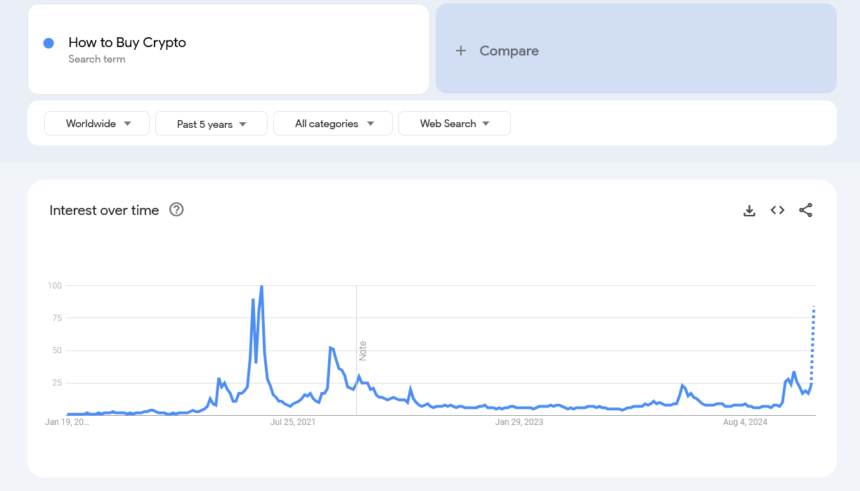
Task: Click the Compare button
Action: (x=508, y=51)
